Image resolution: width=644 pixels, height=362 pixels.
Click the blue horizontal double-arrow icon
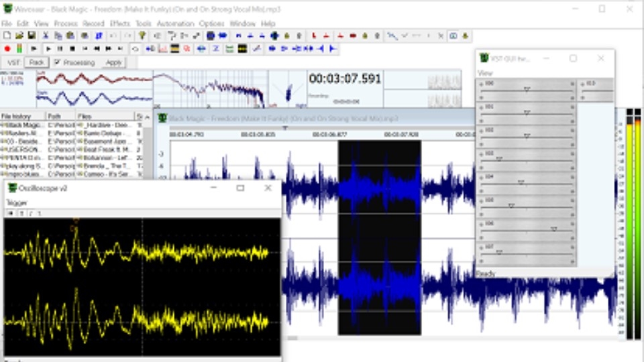click(x=201, y=49)
